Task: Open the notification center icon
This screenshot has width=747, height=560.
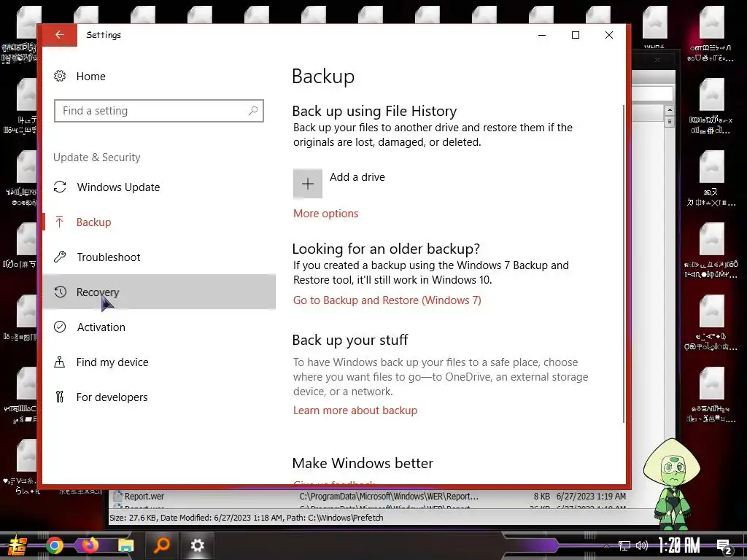Action: coord(724,546)
